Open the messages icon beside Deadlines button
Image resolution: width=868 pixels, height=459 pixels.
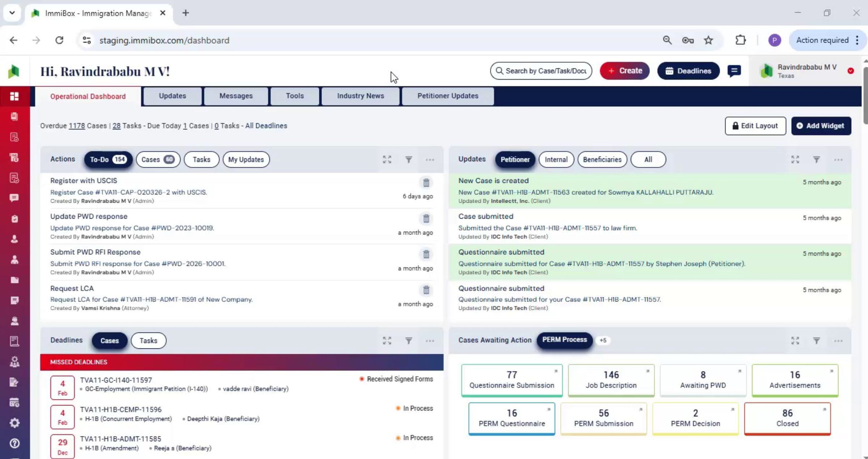click(734, 71)
